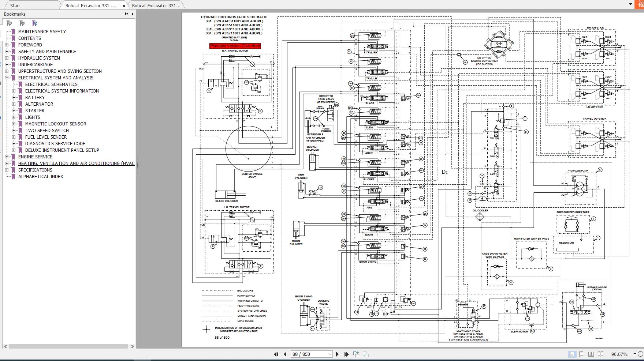Open the ENGINE SERVICE bookmark
Image resolution: width=644 pixels, height=361 pixels.
coord(35,157)
